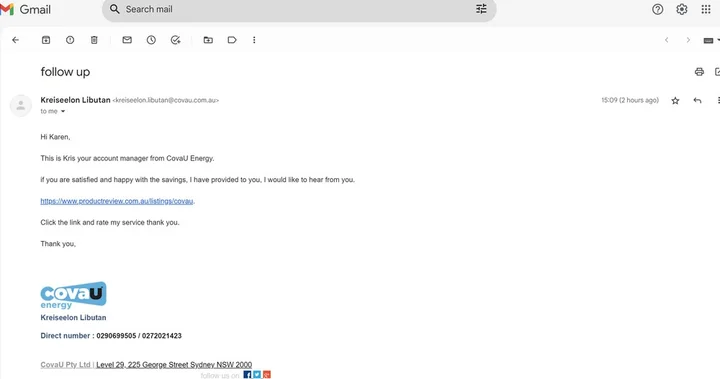
Task: Click the CovaU energy logo image
Action: tap(73, 295)
